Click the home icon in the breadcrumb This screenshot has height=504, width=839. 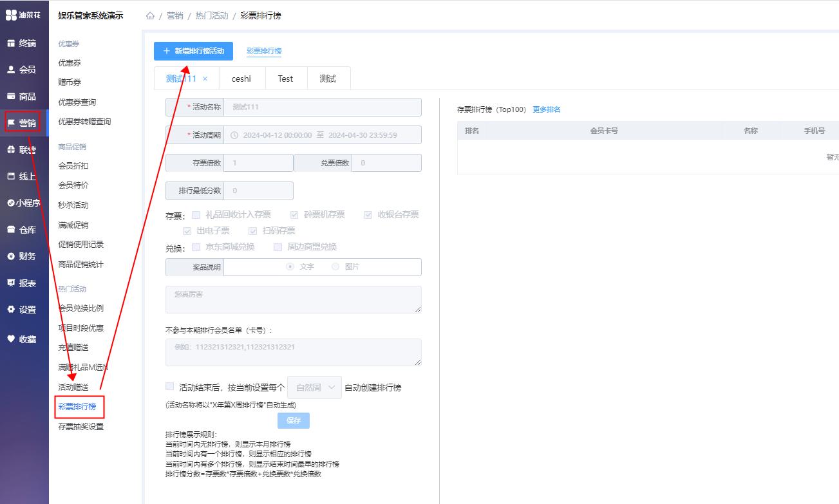[x=150, y=15]
